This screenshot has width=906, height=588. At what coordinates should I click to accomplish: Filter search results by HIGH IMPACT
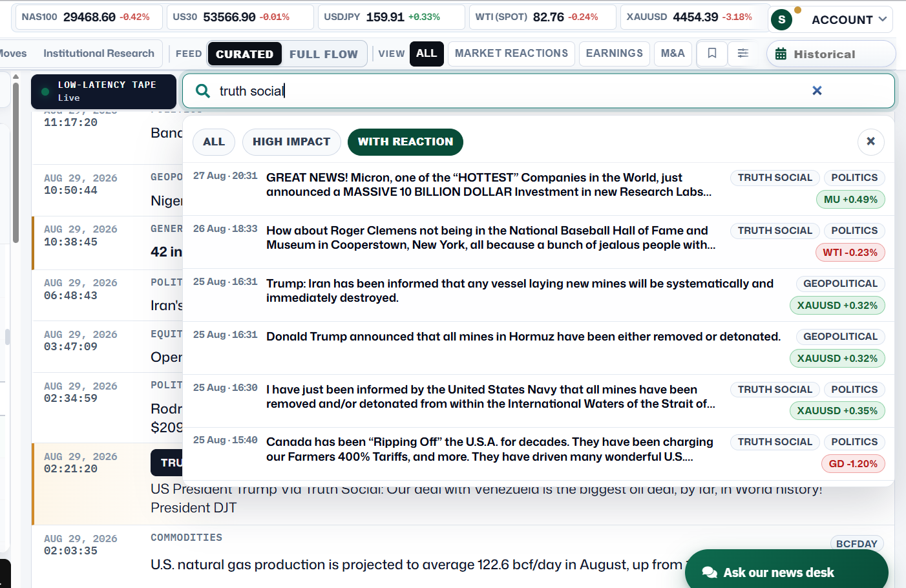click(291, 142)
